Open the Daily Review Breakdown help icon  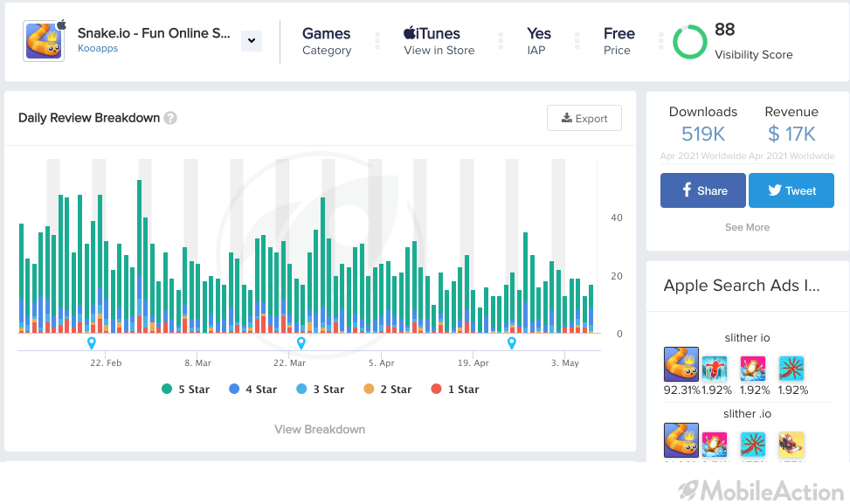pos(170,118)
